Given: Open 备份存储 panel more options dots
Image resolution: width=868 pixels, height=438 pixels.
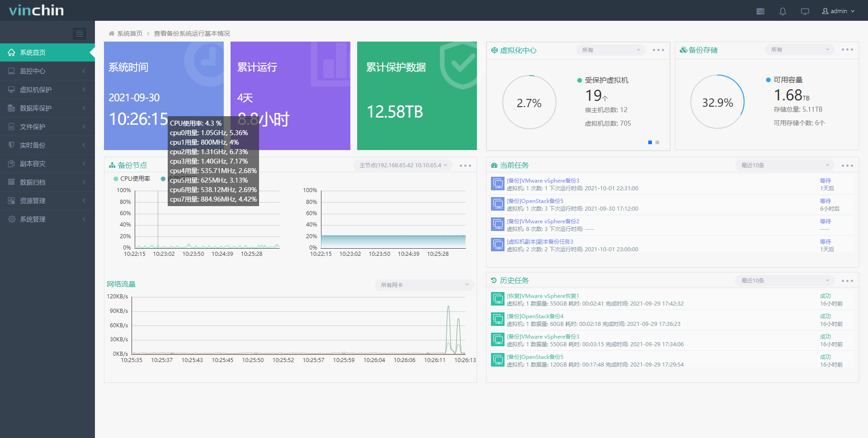Looking at the screenshot, I should [847, 50].
